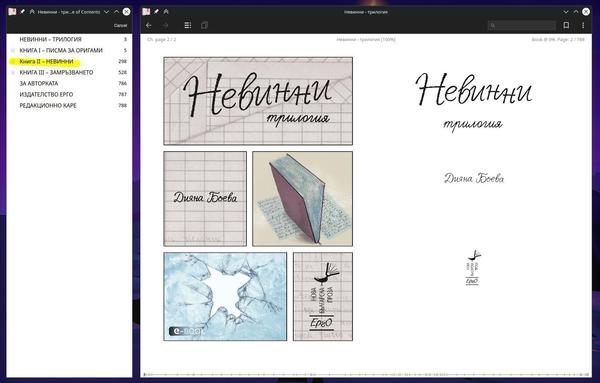Click 'Невинни' handwritten title on right page
600x383 pixels.
coord(474,90)
